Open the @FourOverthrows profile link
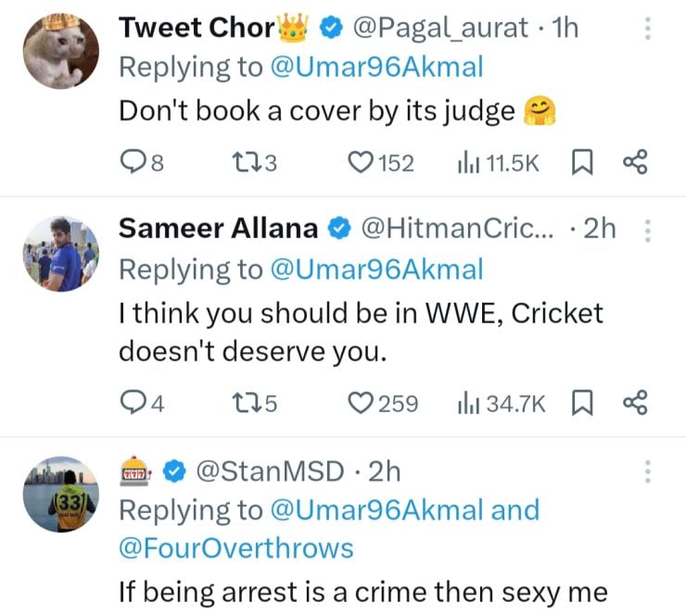The width and height of the screenshot is (686, 616). pos(235,547)
